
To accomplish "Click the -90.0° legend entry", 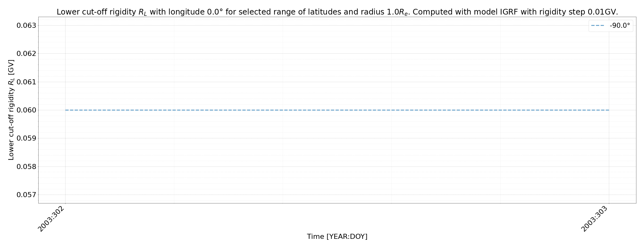I will coord(610,26).
